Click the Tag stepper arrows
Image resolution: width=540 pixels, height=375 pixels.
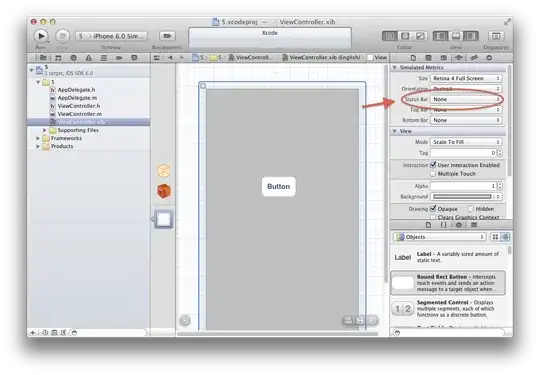(500, 153)
